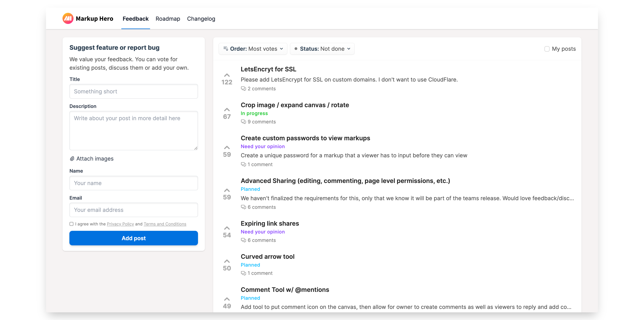The height and width of the screenshot is (320, 644).
Task: Upvote the Curved arrow tool post
Action: (x=227, y=261)
